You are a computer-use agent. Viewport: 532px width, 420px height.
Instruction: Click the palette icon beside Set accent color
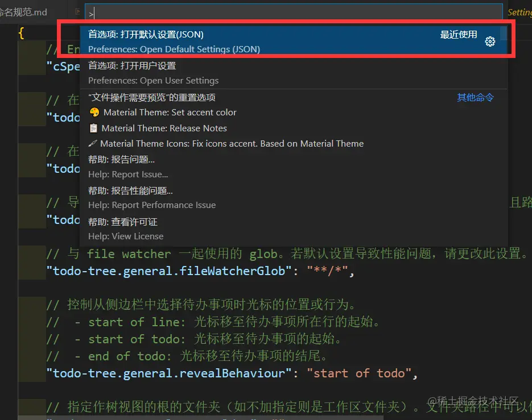(x=94, y=112)
